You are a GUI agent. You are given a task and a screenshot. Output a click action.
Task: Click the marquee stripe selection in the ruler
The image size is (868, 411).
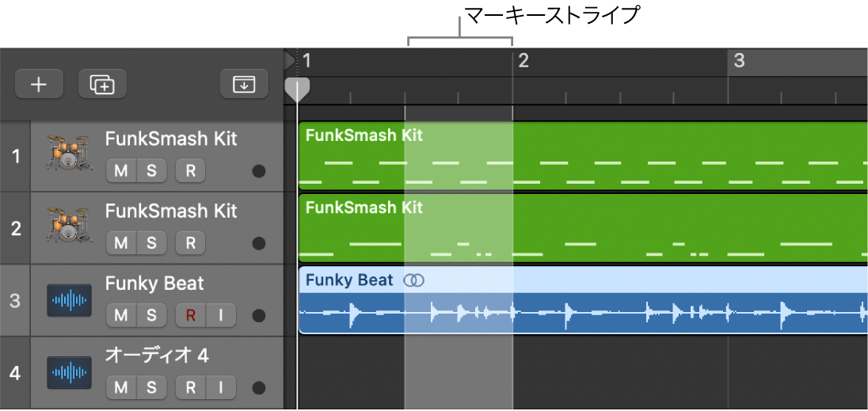[459, 112]
